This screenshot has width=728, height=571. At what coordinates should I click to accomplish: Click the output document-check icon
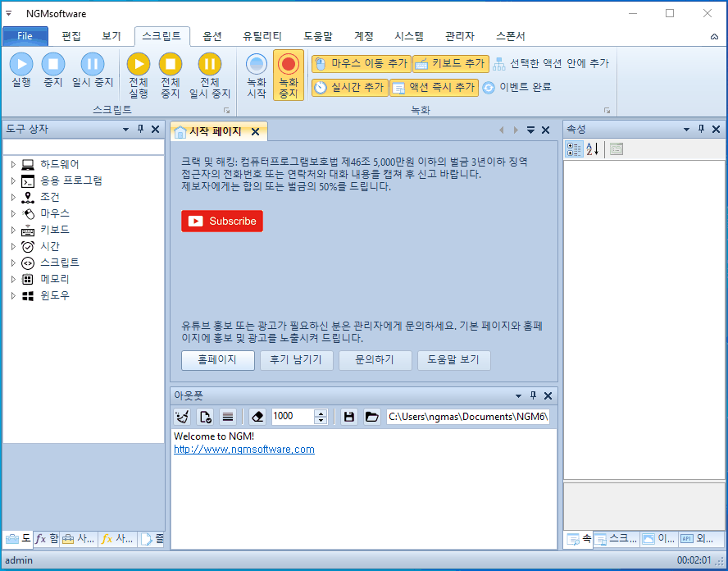(x=205, y=417)
